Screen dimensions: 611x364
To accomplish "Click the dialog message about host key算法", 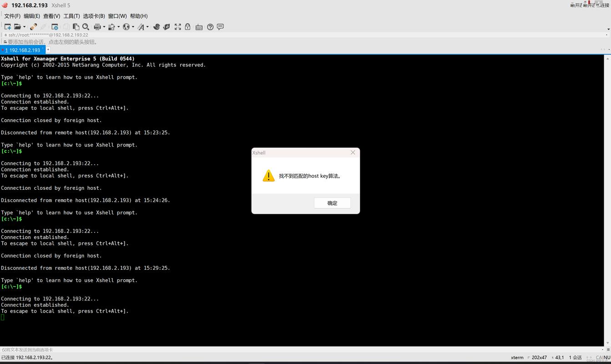I will tap(310, 176).
